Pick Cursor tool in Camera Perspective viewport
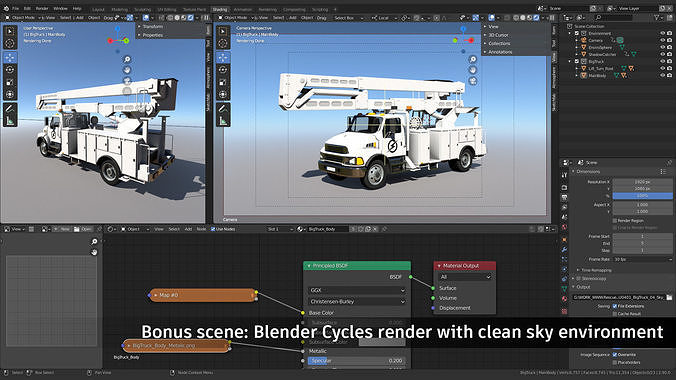676x380 pixels. tap(223, 43)
